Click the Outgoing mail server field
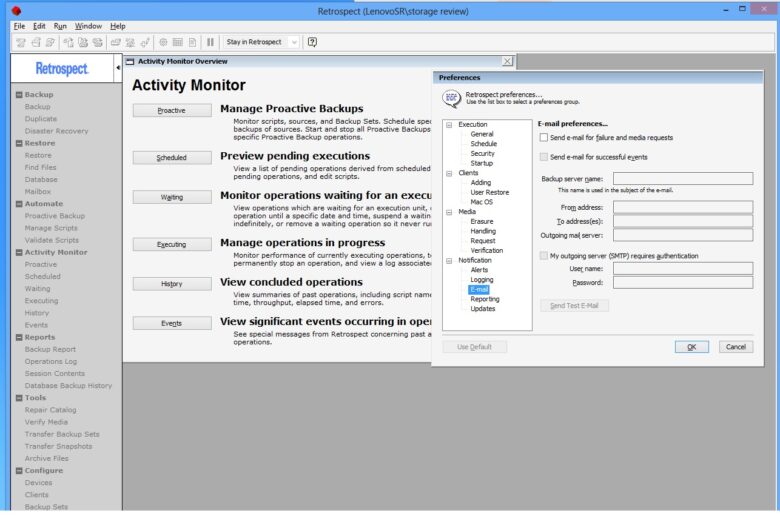 [x=683, y=235]
